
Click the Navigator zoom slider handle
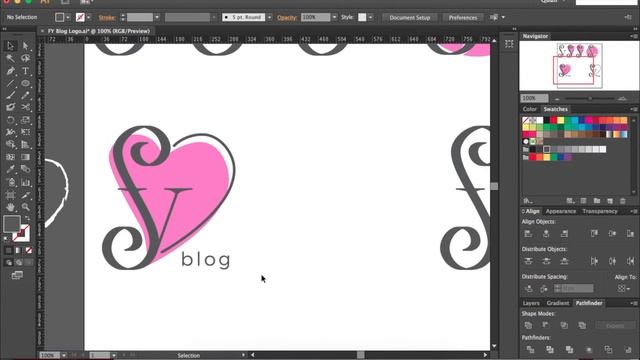click(590, 98)
